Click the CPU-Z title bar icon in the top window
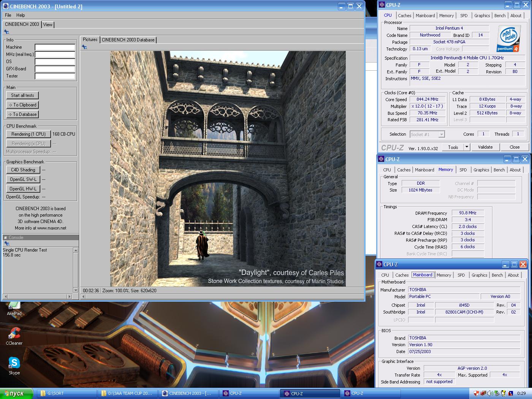The height and width of the screenshot is (399, 532). [x=382, y=5]
